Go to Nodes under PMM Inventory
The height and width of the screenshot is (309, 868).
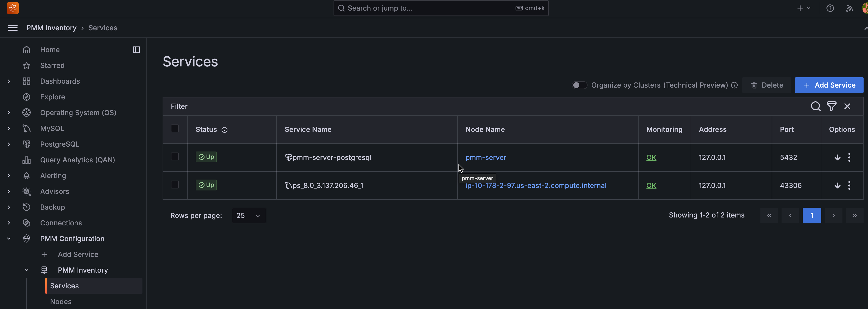[x=61, y=301]
